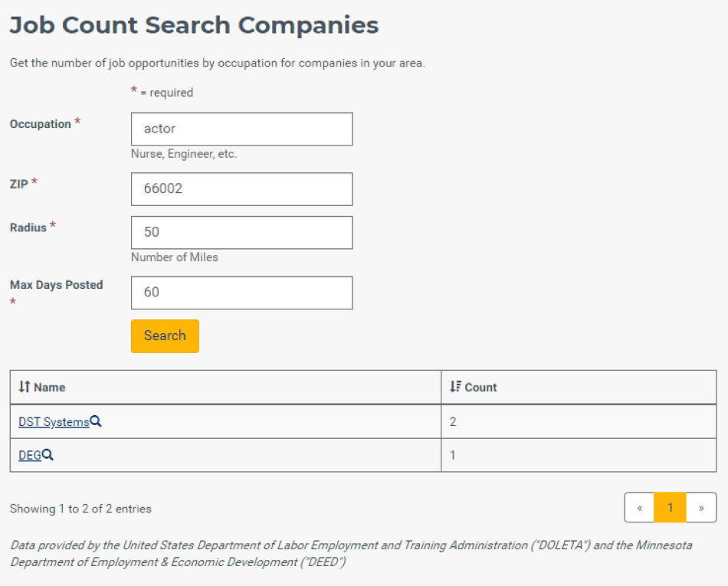Viewport: 728px width, 586px height.
Task: Click the sort arrows icon beside Name
Action: 25,387
